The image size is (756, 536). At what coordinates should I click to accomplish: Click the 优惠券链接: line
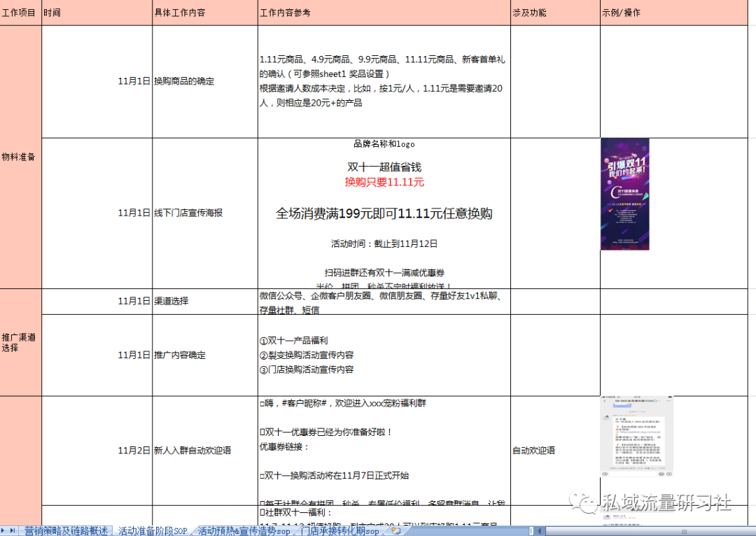click(284, 447)
